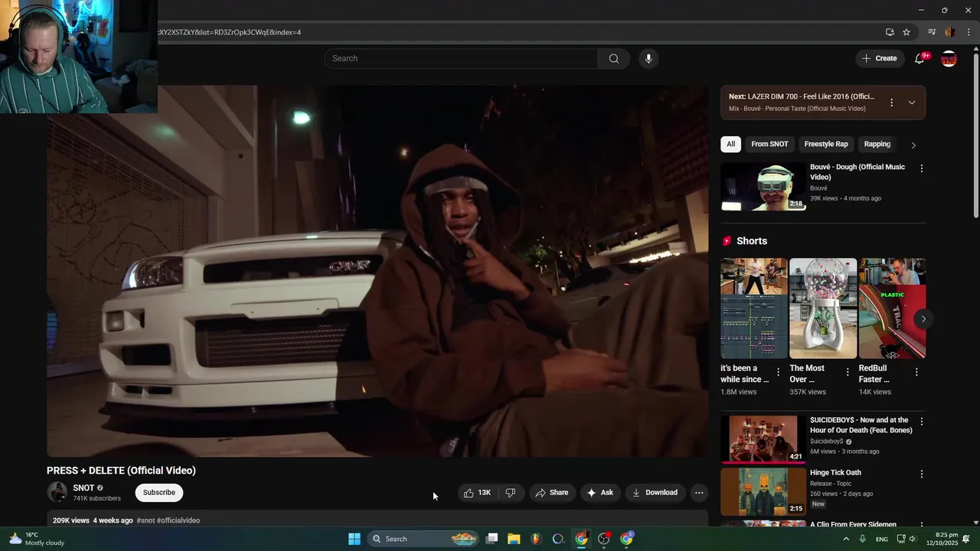Open the Hinge Tick Oath thumbnail
980x551 pixels.
click(763, 491)
